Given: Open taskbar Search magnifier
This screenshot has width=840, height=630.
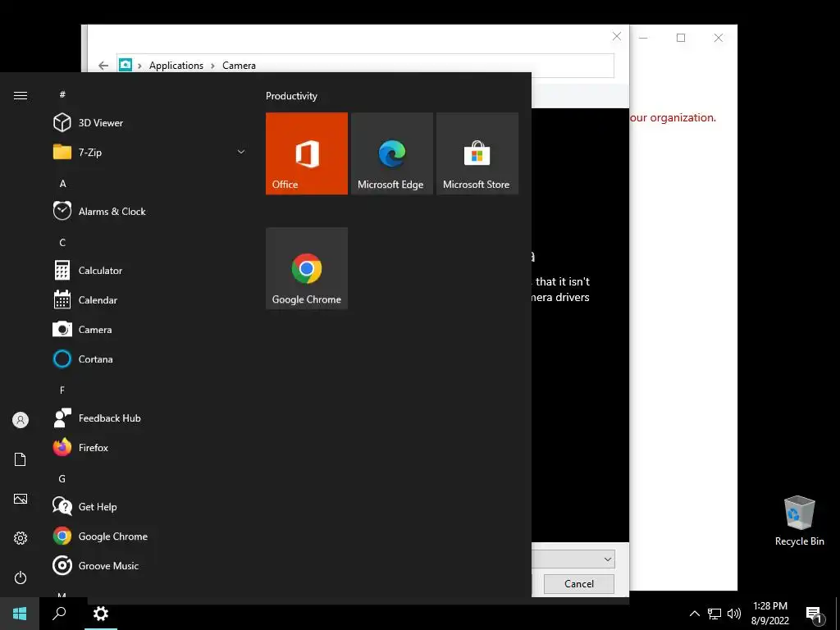Looking at the screenshot, I should [x=59, y=614].
